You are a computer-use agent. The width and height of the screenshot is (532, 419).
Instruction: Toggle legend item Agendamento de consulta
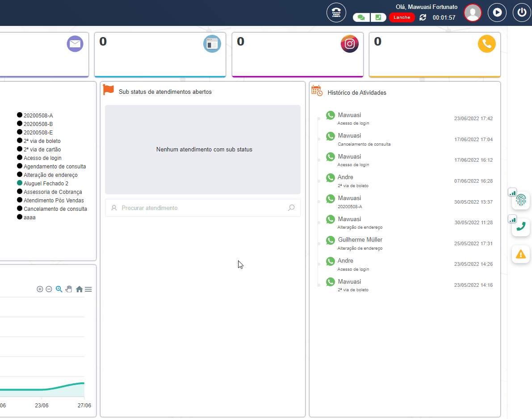pos(51,166)
